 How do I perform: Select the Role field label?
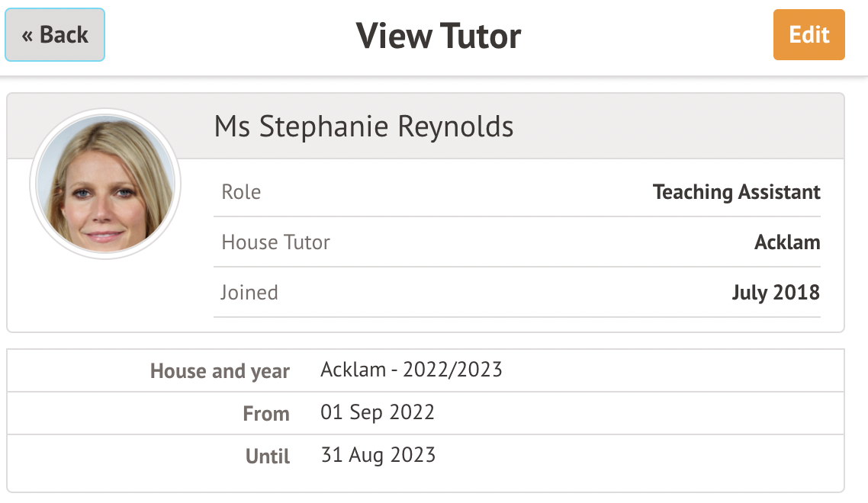[x=241, y=192]
